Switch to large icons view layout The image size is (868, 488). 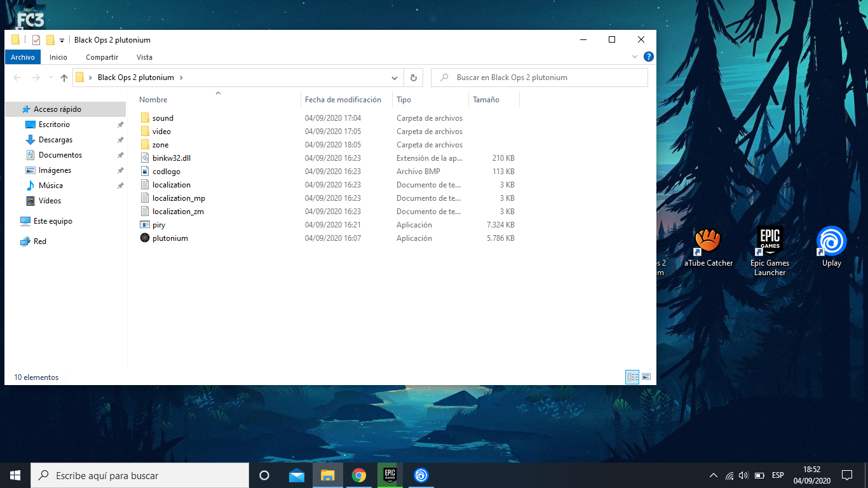[x=646, y=377]
